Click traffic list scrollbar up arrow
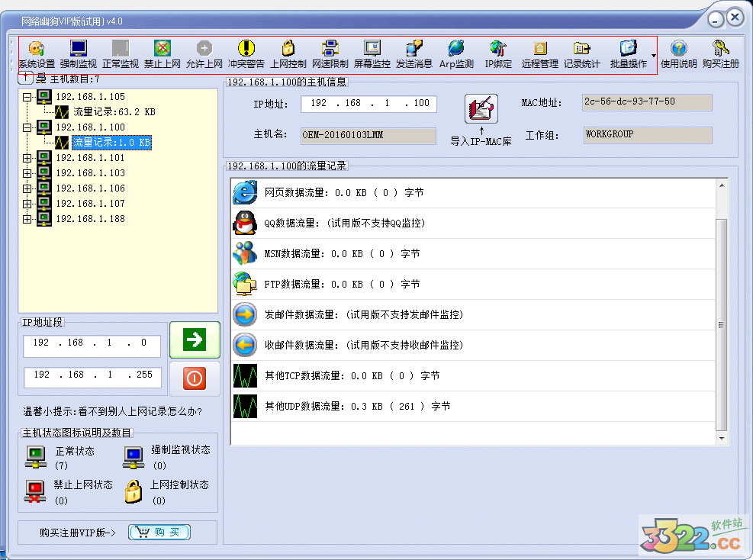The width and height of the screenshot is (753, 560). pyautogui.click(x=721, y=185)
